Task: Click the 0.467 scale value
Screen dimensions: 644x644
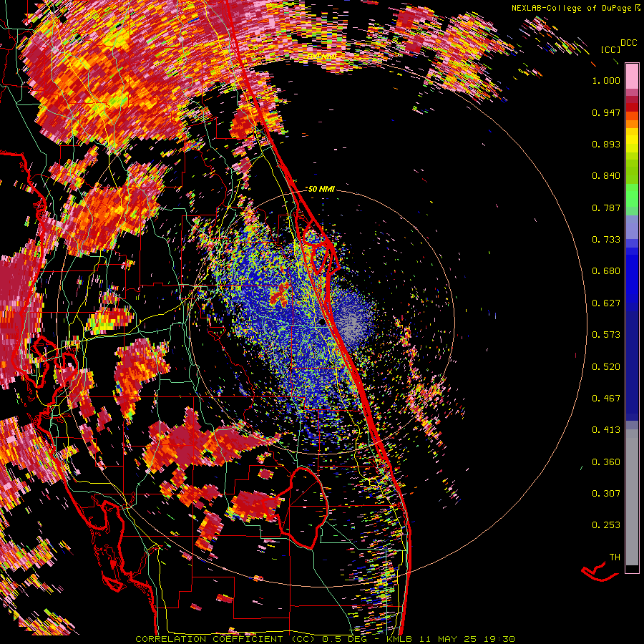Action: click(x=606, y=399)
